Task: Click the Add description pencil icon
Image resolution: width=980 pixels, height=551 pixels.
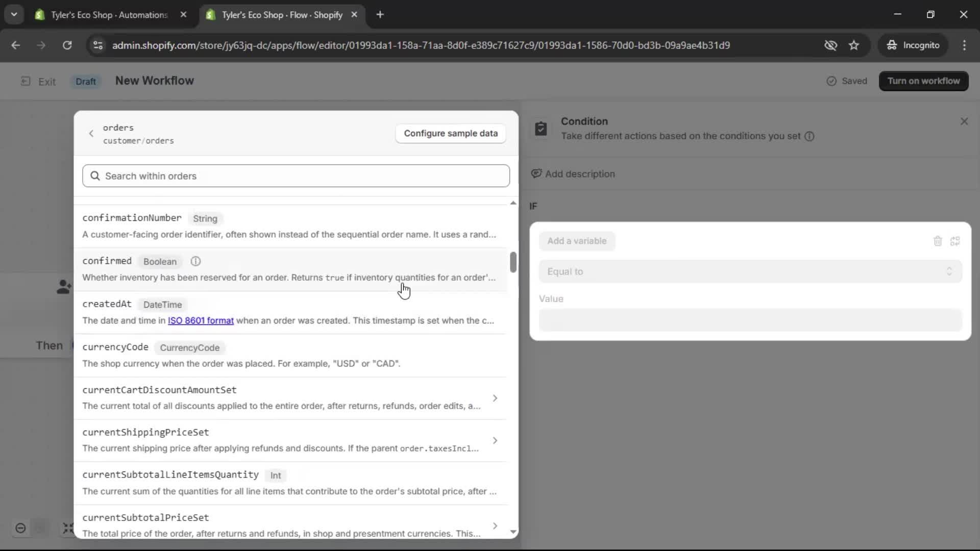Action: 536,173
